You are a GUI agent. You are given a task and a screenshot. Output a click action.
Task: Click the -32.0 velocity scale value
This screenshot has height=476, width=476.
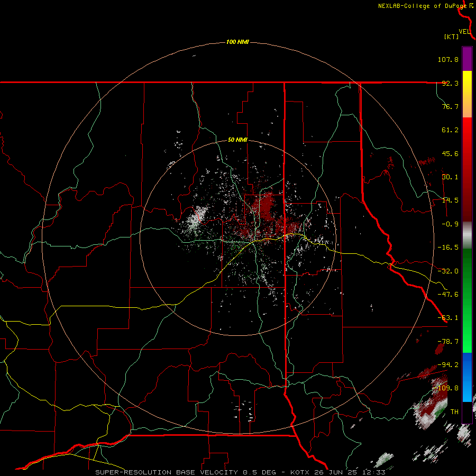tap(448, 271)
